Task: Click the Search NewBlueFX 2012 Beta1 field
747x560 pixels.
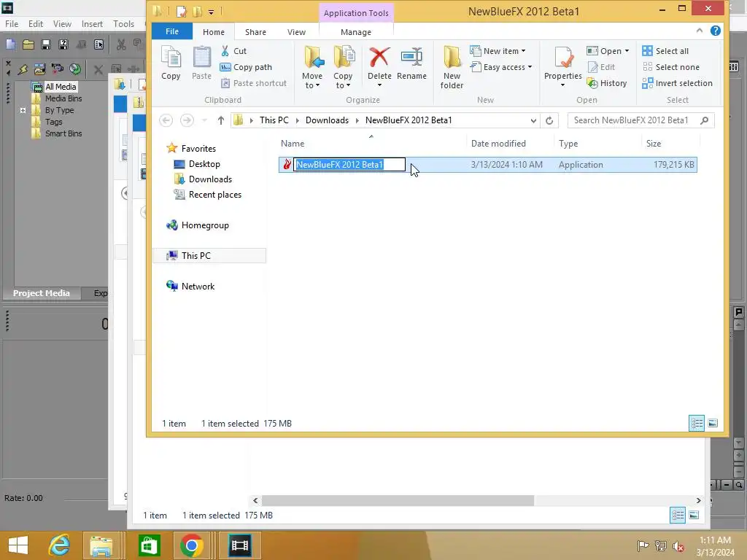Action: pyautogui.click(x=640, y=120)
